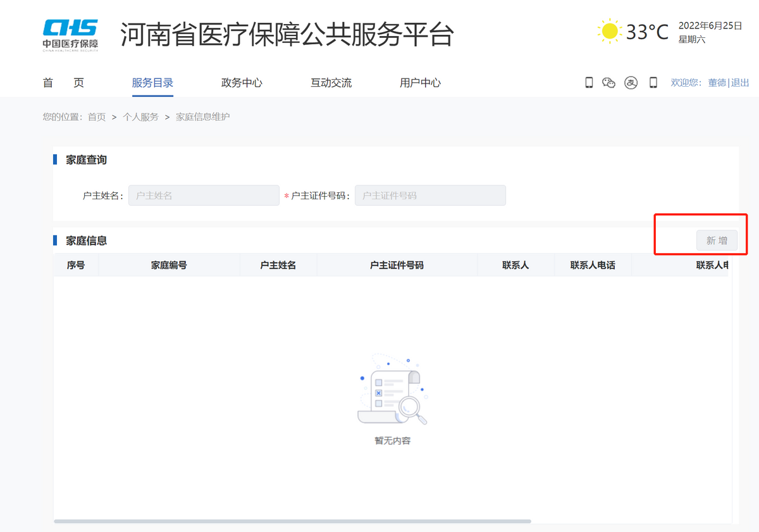Screen dimensions: 759x532
Task: Switch to the 服务目录 navigation tab
Action: (152, 82)
